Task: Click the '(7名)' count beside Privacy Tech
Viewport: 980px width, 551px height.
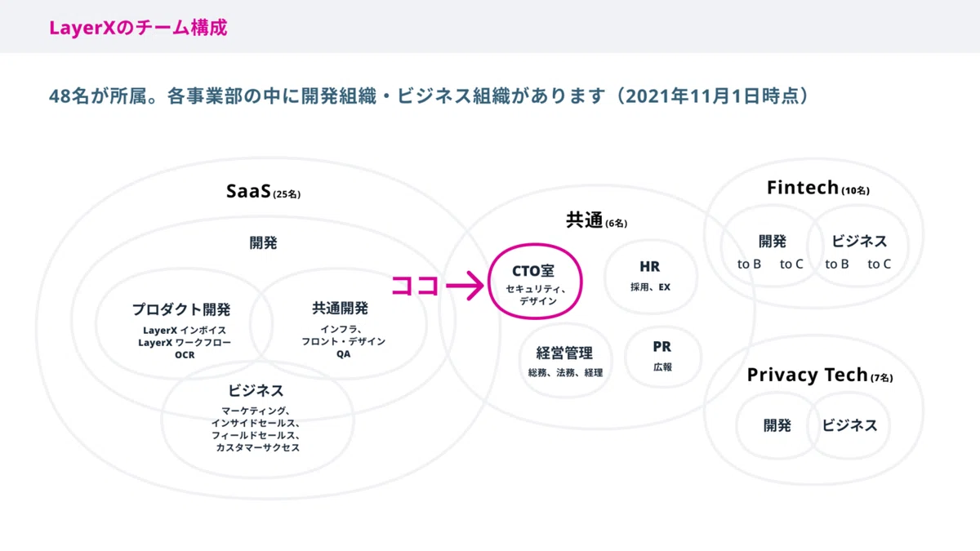Action: pyautogui.click(x=882, y=379)
